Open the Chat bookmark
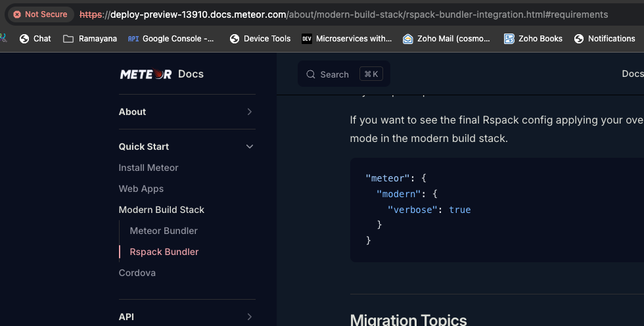The height and width of the screenshot is (326, 644). tap(35, 39)
